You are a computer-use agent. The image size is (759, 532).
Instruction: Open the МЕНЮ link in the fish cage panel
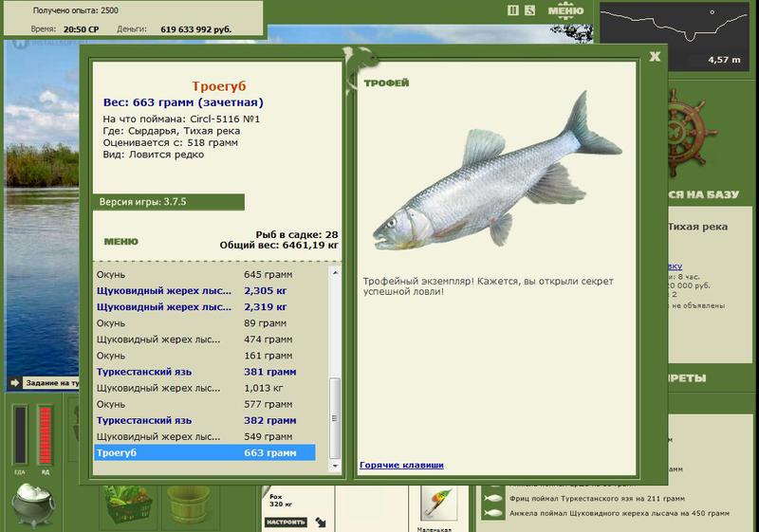pyautogui.click(x=121, y=241)
